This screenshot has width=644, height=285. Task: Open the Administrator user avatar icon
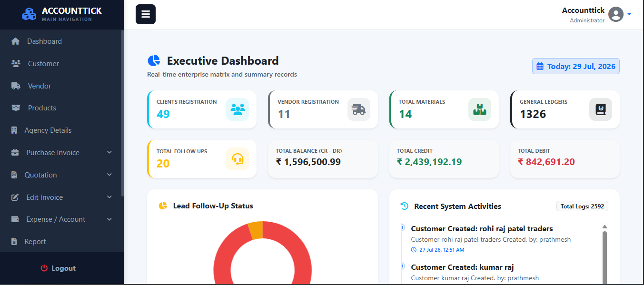click(x=616, y=14)
